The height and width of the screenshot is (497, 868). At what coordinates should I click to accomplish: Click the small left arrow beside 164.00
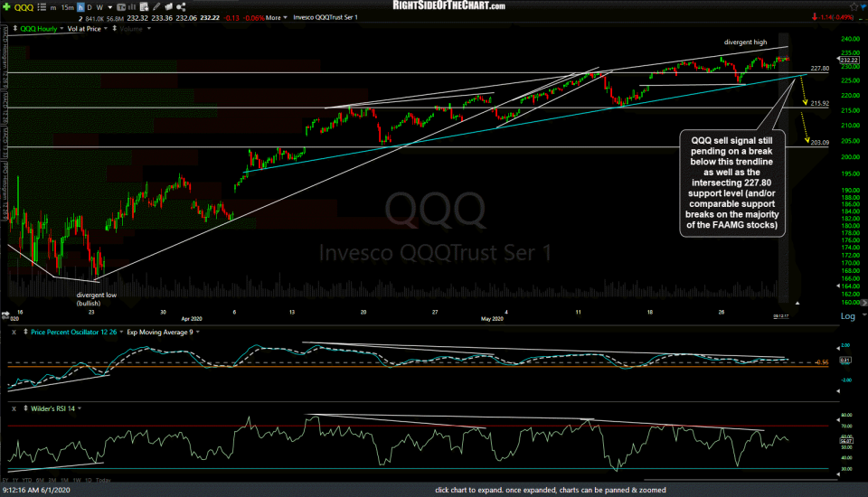click(x=838, y=286)
